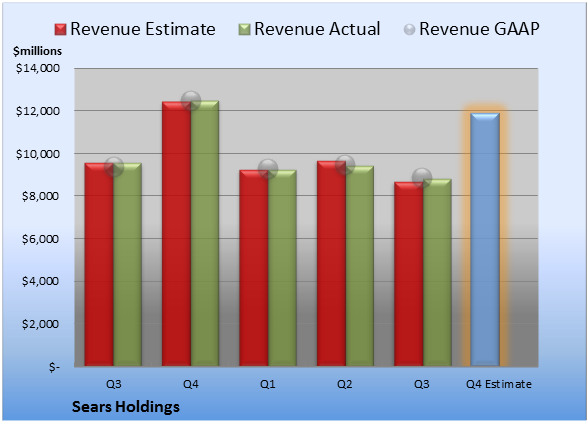Screen dimensions: 588x422
Task: Select the 'Revenue GAAP' legend label
Action: point(479,29)
